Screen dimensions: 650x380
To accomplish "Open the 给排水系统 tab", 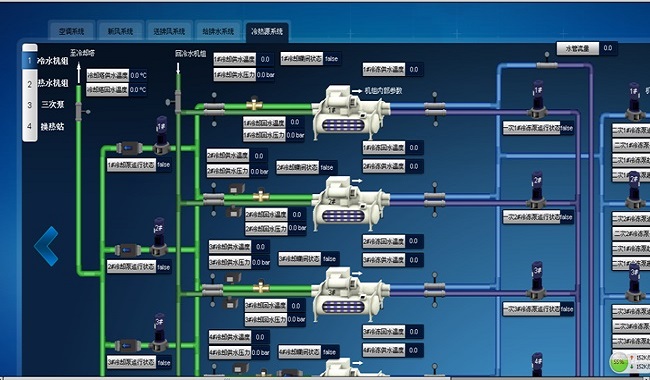I will tap(218, 31).
